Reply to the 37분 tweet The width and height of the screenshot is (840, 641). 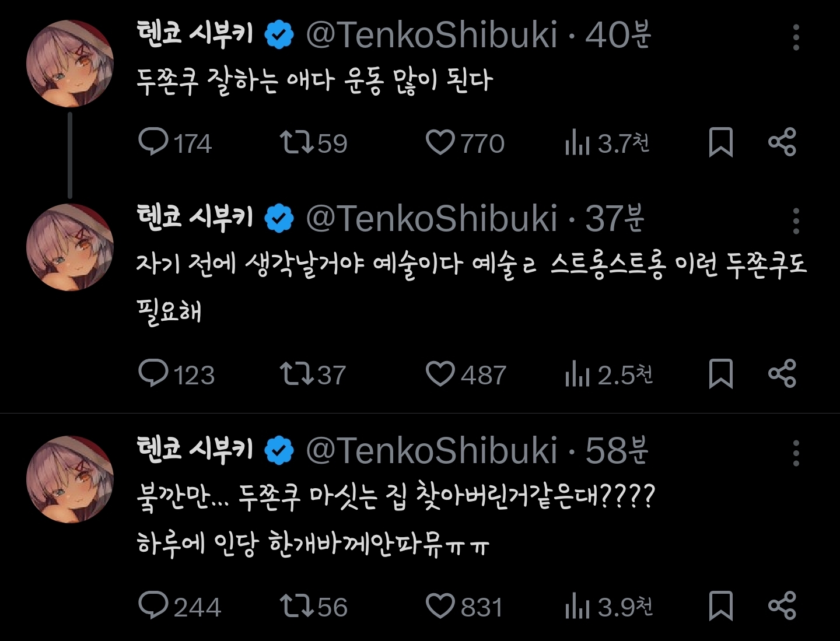153,373
